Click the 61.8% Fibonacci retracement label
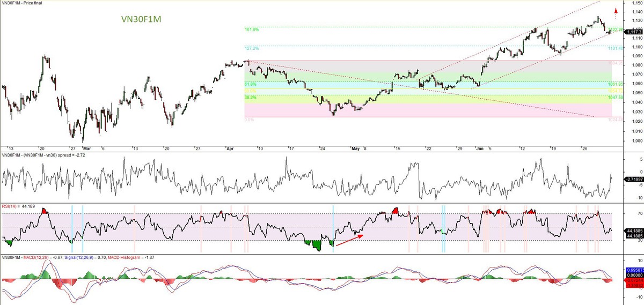Viewport: 644px width, 305px height. (x=250, y=84)
